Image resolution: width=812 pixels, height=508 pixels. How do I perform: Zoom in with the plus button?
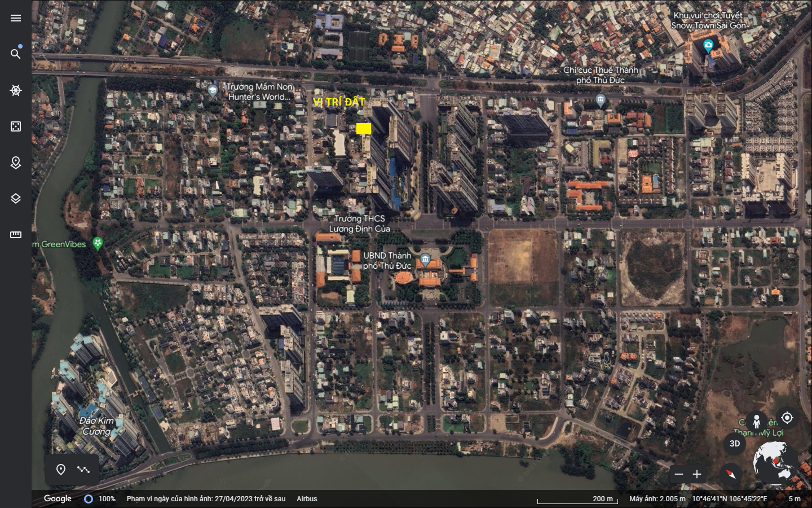coord(697,474)
